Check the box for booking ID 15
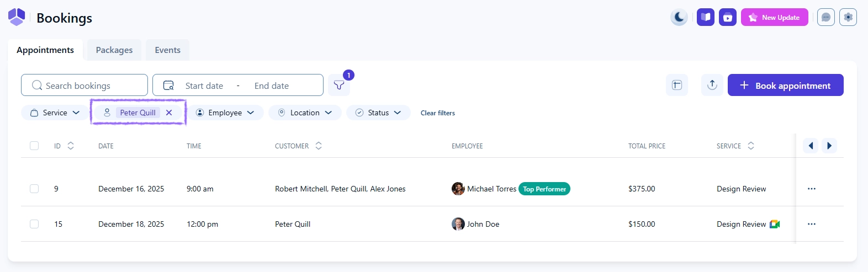 pos(34,224)
